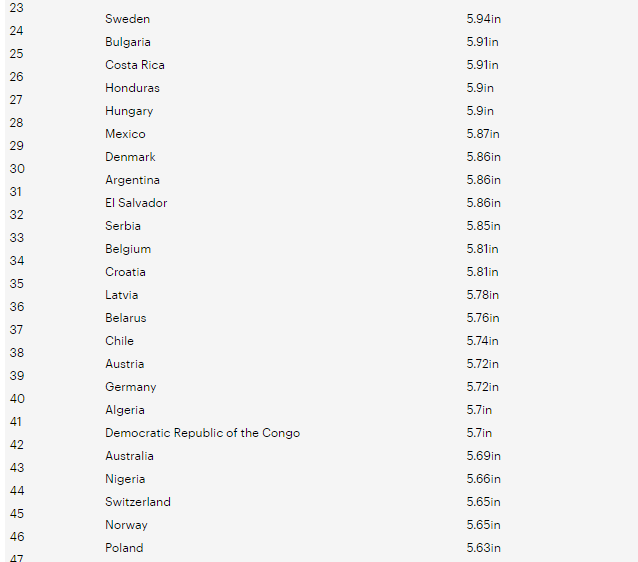The height and width of the screenshot is (562, 638).
Task: Select the Australia row label
Action: [x=129, y=456]
